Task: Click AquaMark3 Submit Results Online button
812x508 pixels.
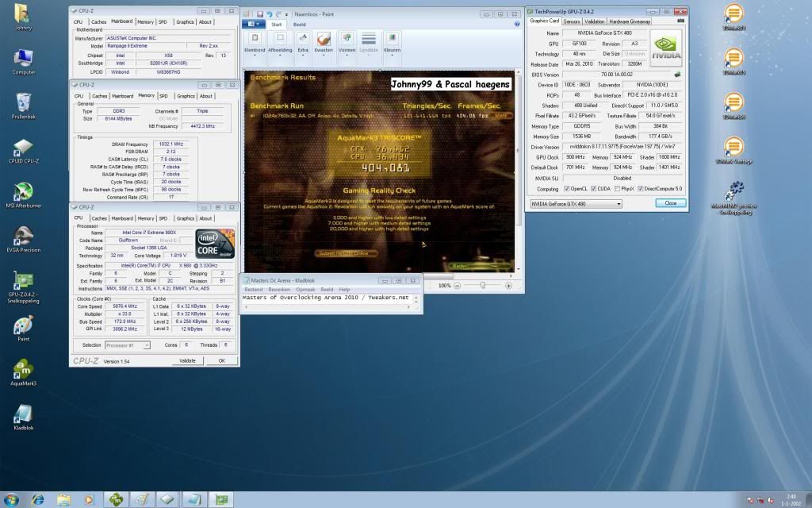Action: tap(346, 253)
